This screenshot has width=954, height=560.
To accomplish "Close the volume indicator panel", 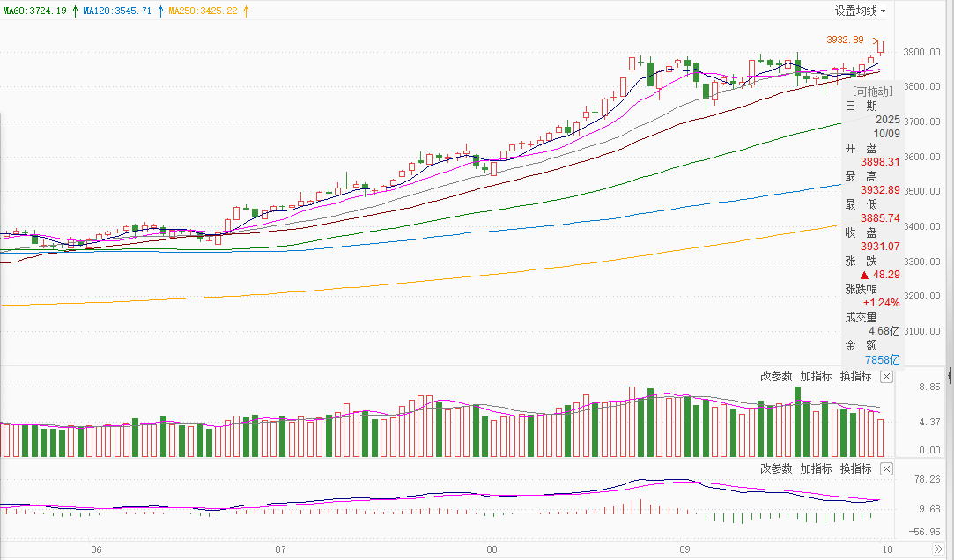I will 886,377.
